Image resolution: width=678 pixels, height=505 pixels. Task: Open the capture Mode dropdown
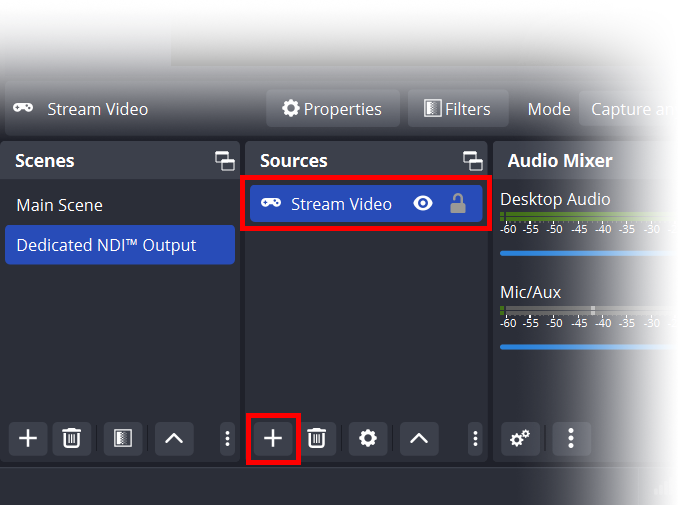point(630,109)
